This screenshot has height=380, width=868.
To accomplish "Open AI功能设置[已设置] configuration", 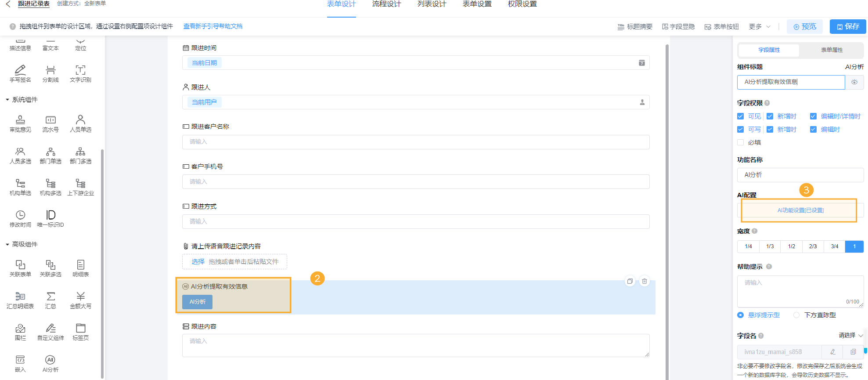I will 800,210.
